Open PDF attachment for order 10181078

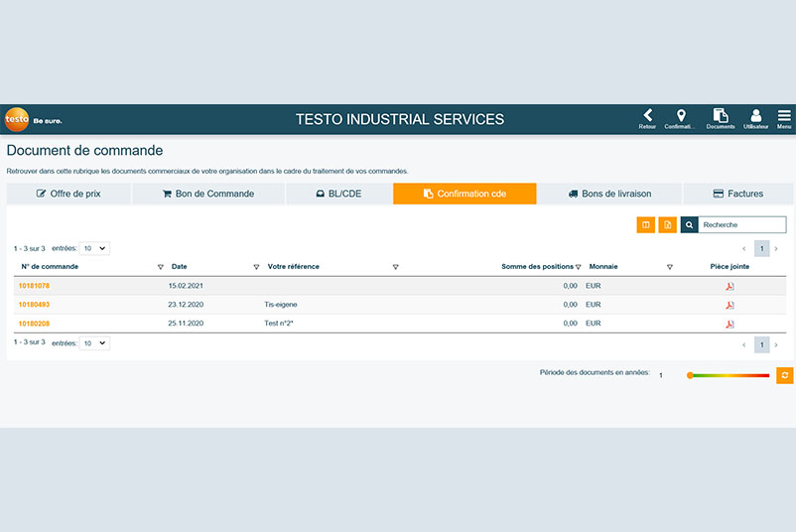pos(730,286)
